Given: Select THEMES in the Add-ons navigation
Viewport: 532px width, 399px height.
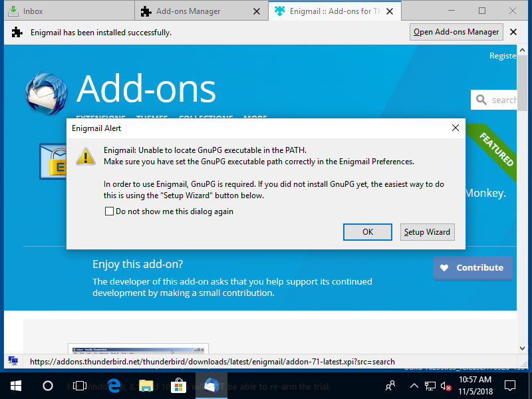Looking at the screenshot, I should click(152, 117).
